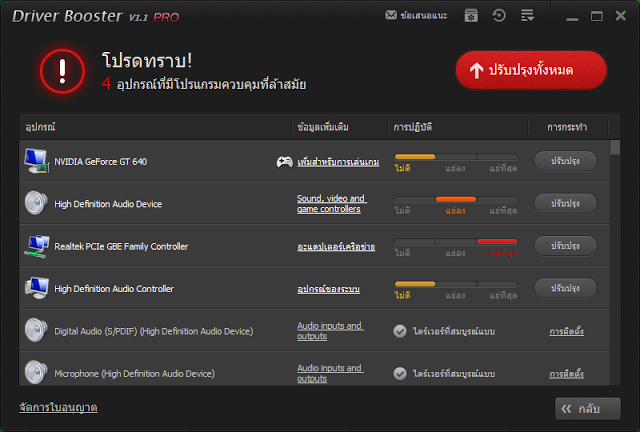Open the 'Sound, video and game controllers' link
The height and width of the screenshot is (432, 640).
[332, 204]
